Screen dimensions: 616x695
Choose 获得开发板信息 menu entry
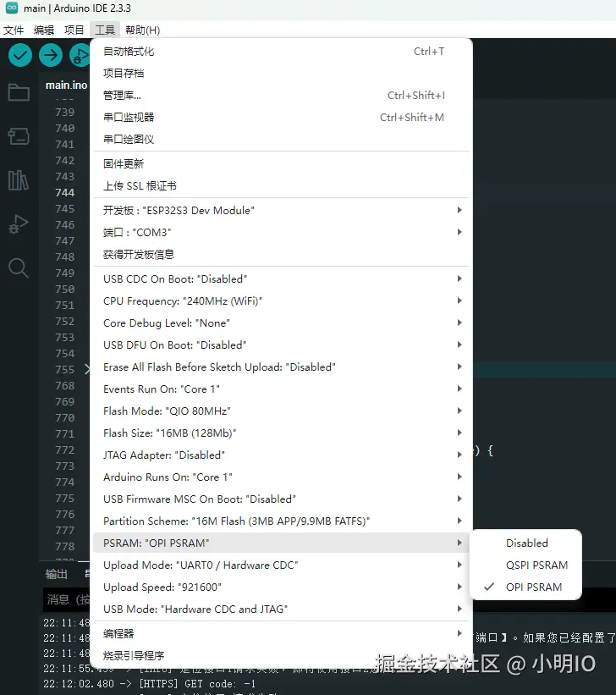[281, 255]
